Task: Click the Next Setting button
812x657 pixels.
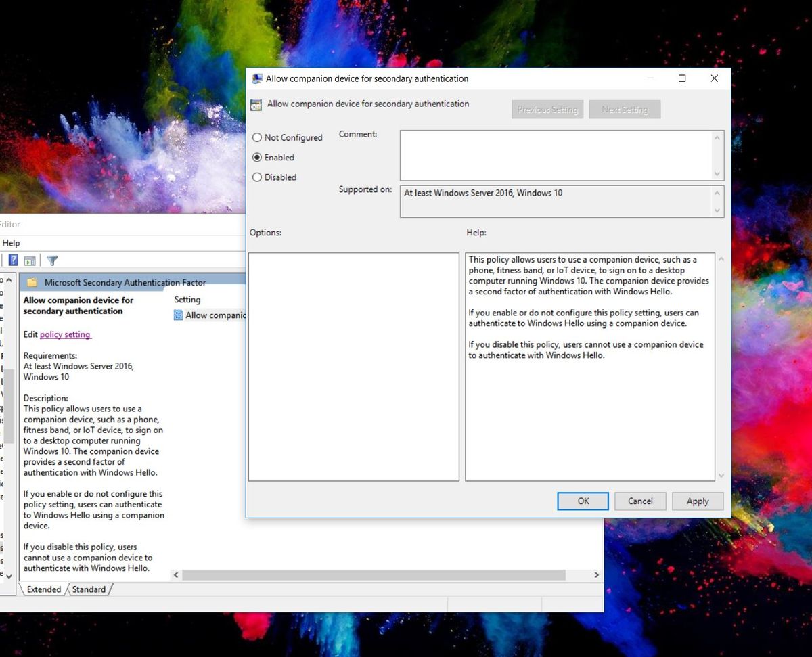Action: [x=625, y=109]
